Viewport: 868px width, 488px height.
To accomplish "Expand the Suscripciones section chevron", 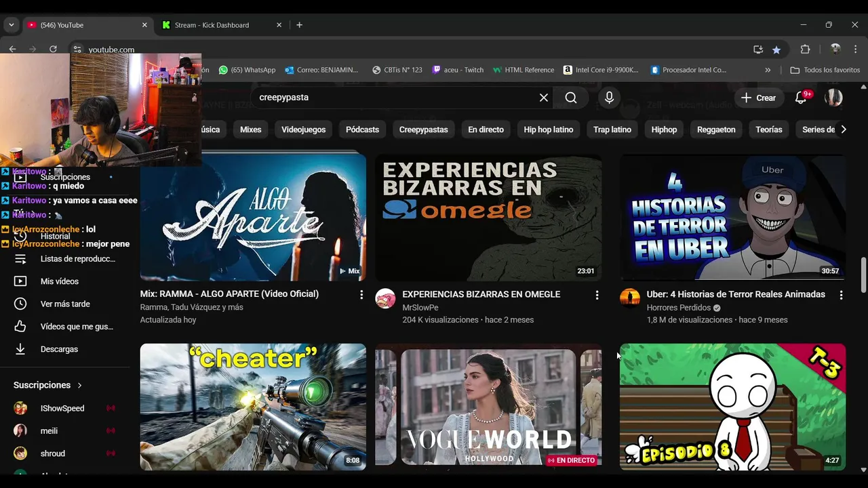I will coord(79,385).
